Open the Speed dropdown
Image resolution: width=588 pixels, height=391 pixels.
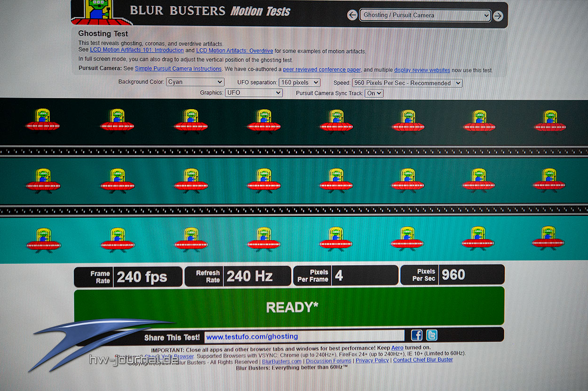(x=407, y=83)
